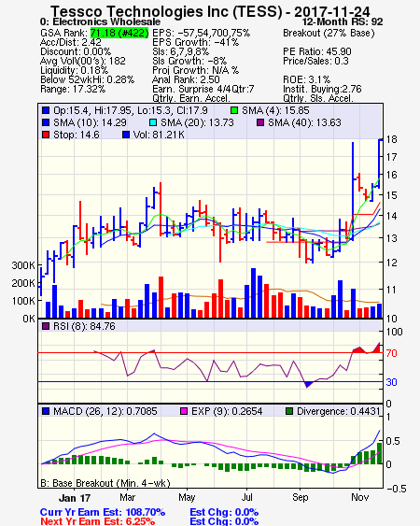Click the 'Below 52wkHi: 0.28%' text
420x526 pixels.
(x=87, y=79)
